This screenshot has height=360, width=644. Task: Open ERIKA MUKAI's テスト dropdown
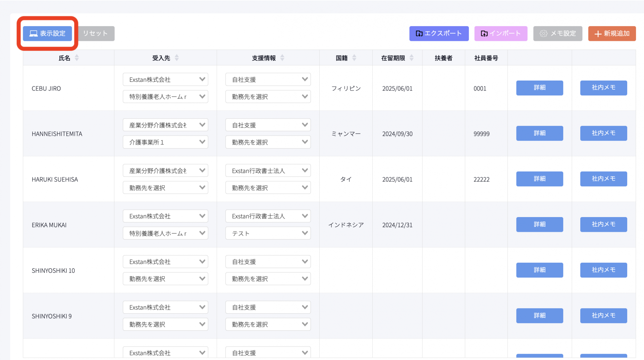268,233
